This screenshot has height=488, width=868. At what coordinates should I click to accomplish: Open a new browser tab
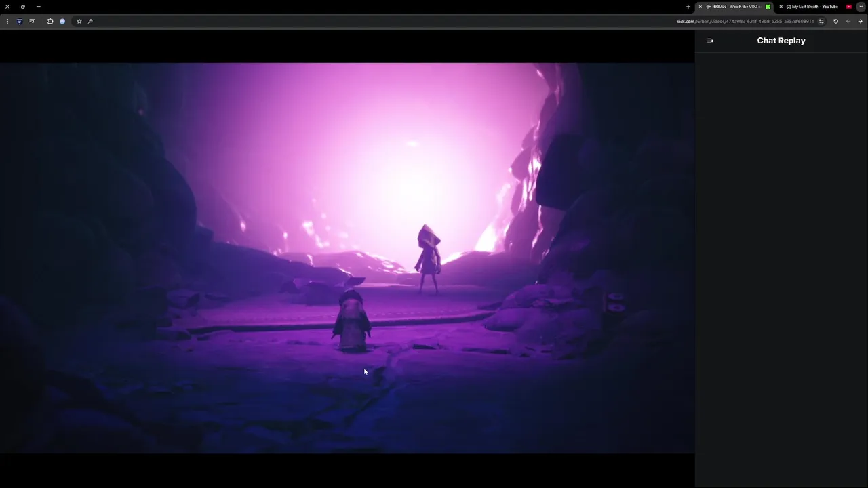point(688,7)
